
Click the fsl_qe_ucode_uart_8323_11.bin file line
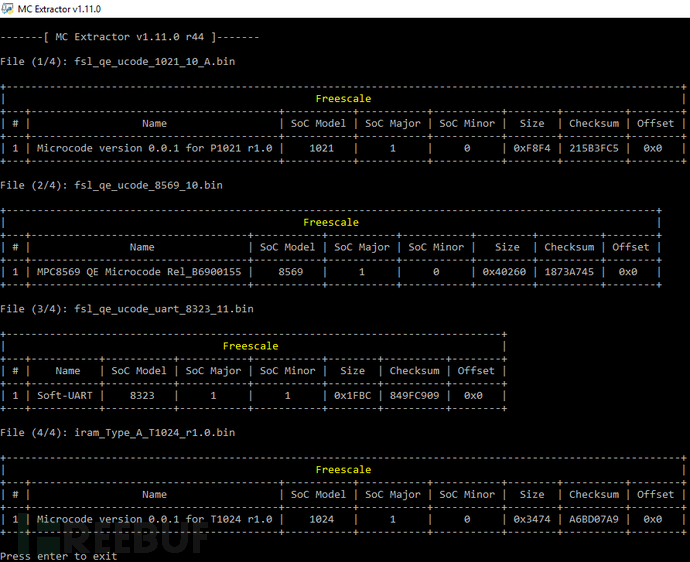(x=127, y=309)
